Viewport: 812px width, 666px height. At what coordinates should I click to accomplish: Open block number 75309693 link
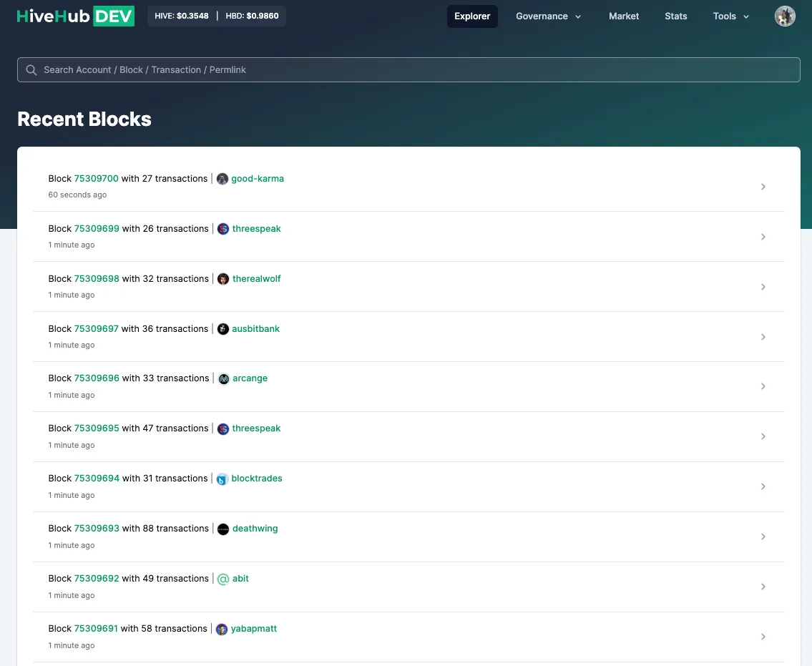pos(97,528)
